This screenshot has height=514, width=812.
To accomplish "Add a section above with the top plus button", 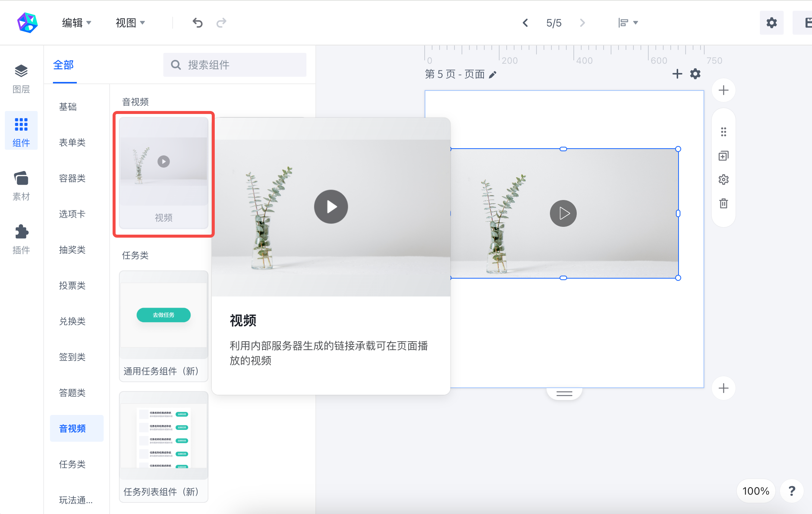I will 724,90.
